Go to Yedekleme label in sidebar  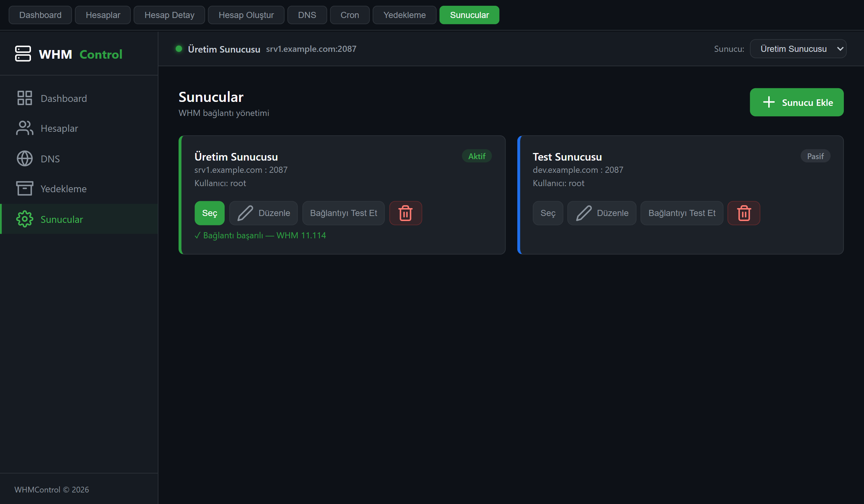pos(63,189)
